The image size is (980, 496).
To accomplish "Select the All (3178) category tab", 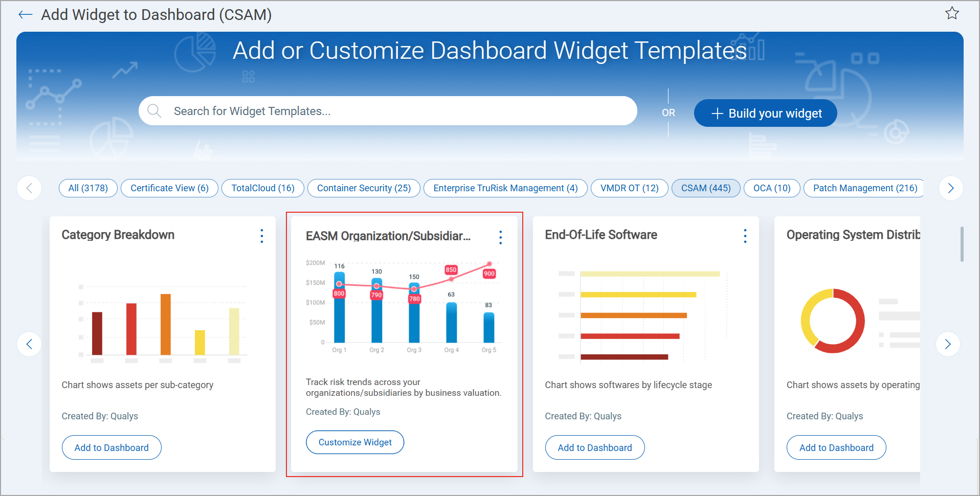I will pos(88,188).
